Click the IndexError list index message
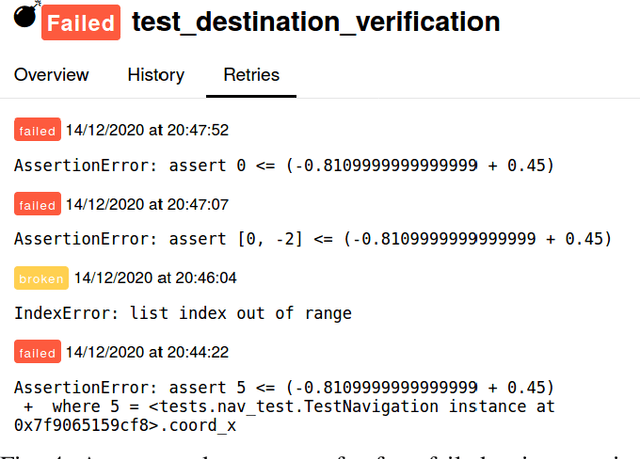 (183, 313)
